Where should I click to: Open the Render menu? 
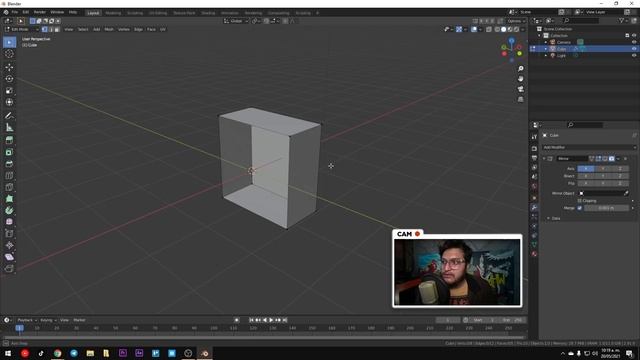[40, 12]
